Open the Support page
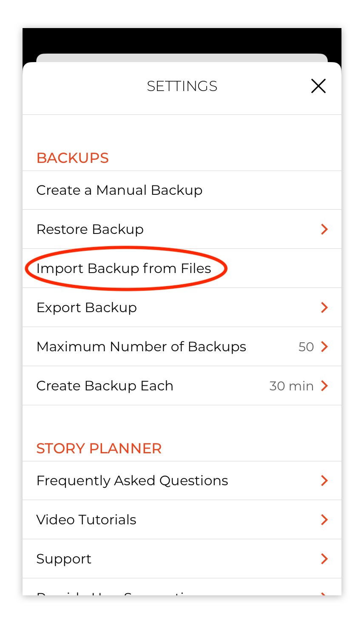 182,559
